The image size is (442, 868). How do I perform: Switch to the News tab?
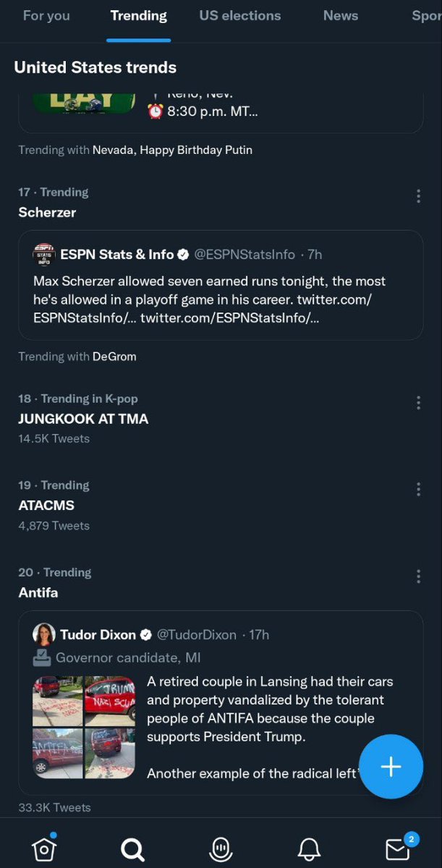point(341,15)
